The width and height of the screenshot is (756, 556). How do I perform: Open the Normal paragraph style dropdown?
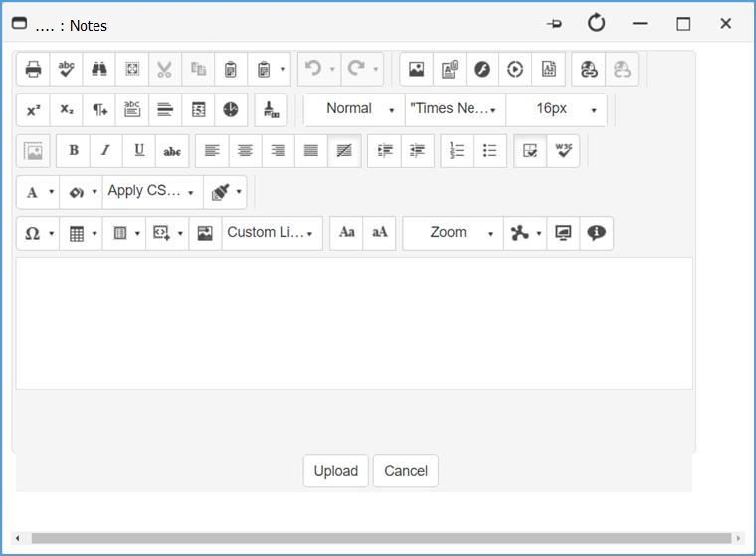click(x=354, y=109)
